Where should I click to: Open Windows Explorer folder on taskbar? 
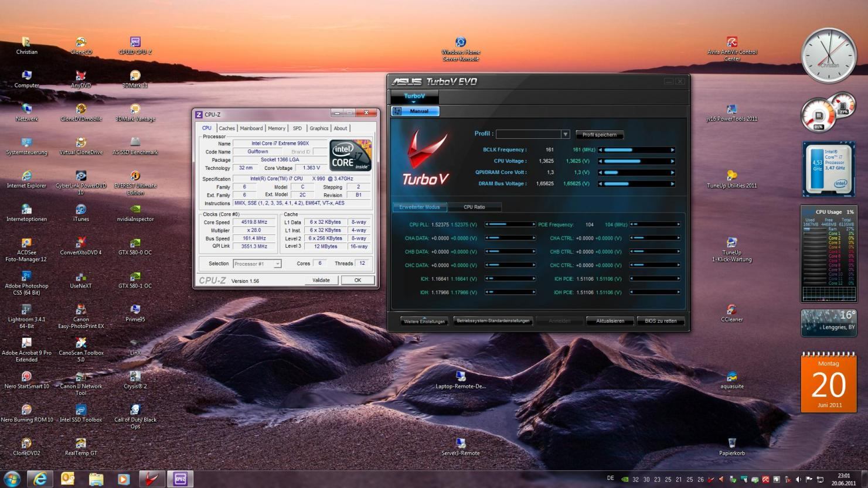96,479
